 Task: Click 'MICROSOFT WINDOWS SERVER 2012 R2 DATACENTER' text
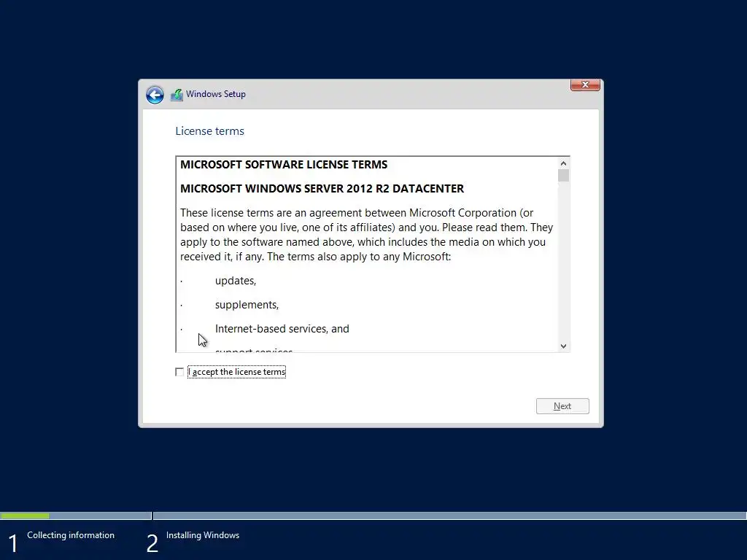[322, 189]
